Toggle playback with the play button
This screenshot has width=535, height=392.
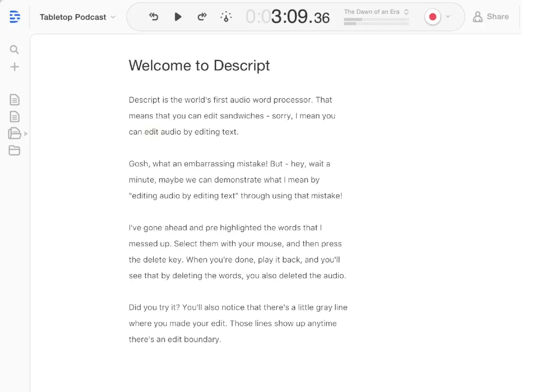click(x=178, y=16)
